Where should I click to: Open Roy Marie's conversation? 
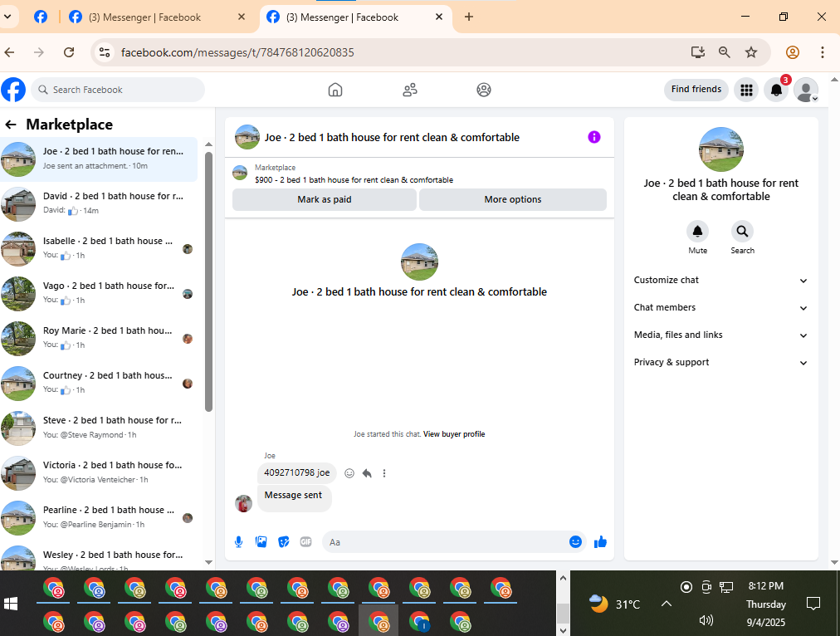(x=99, y=338)
